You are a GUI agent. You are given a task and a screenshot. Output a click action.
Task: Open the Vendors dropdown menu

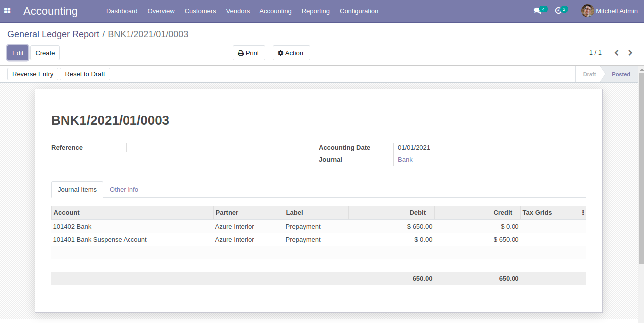coord(238,11)
